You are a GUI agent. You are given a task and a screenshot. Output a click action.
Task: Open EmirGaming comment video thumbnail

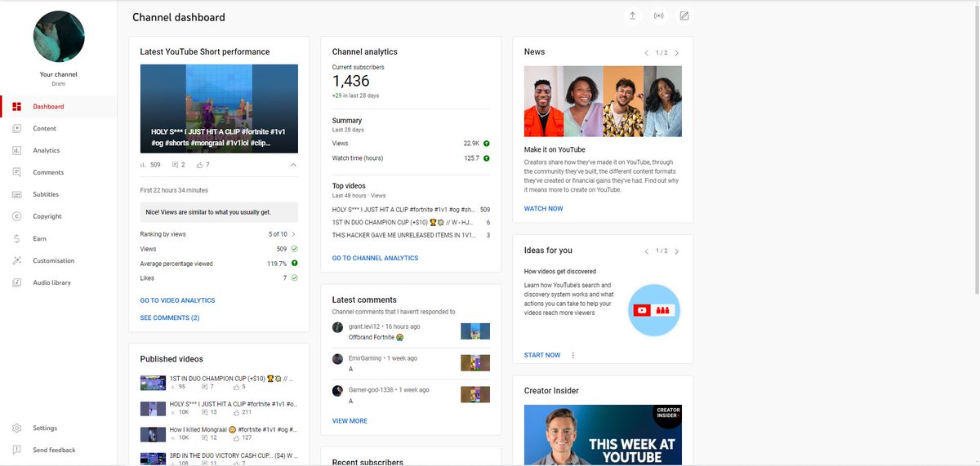[x=475, y=363]
